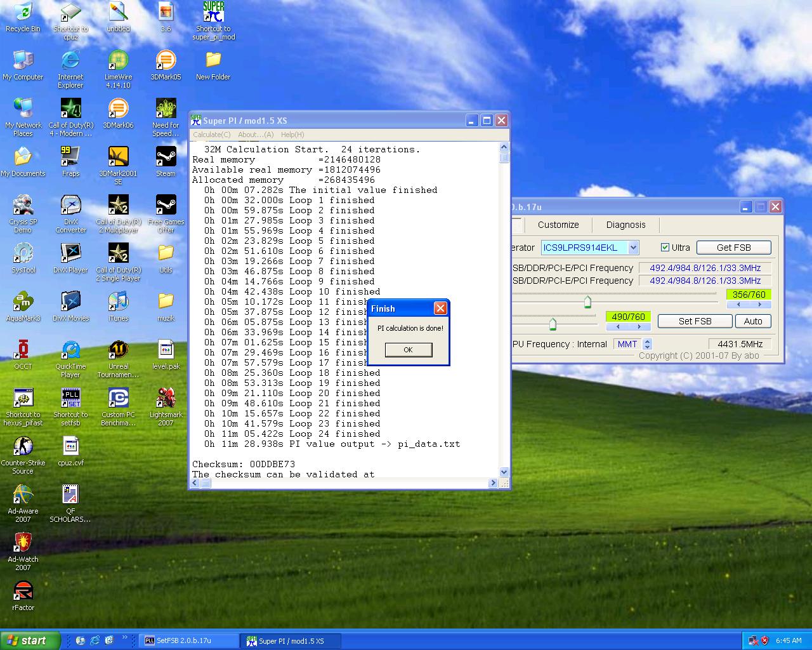
Task: Select the 3DMark06 desktop icon
Action: pos(118,114)
